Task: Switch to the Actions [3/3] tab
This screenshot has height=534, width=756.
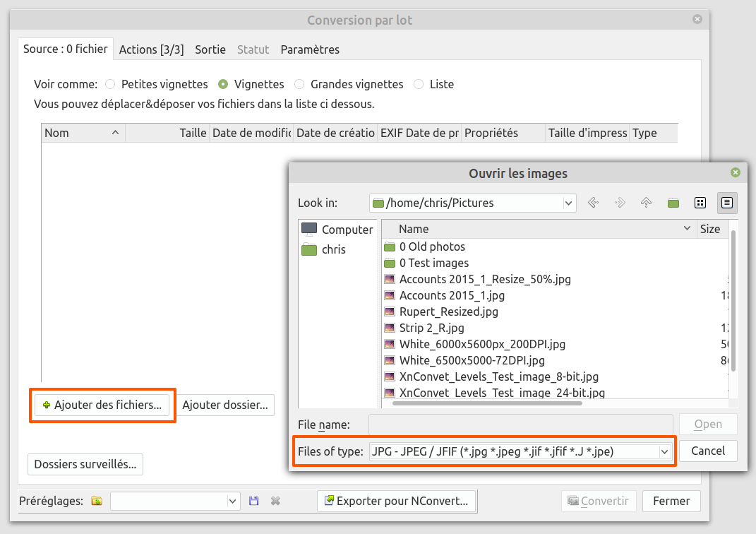Action: click(x=151, y=49)
